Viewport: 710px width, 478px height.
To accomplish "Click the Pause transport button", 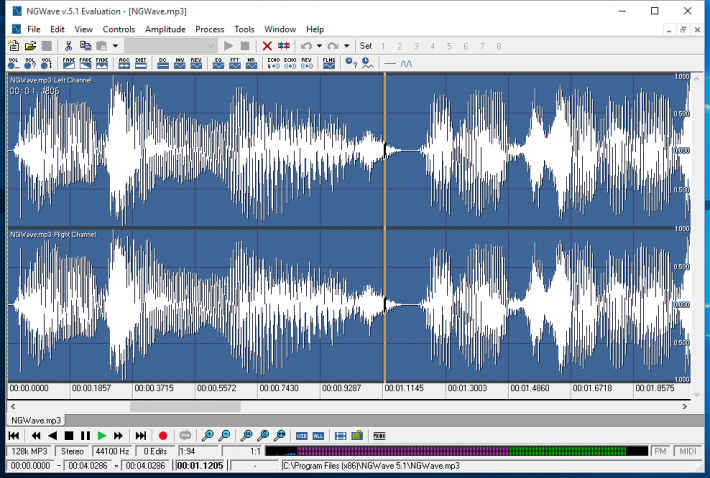I will coord(85,436).
